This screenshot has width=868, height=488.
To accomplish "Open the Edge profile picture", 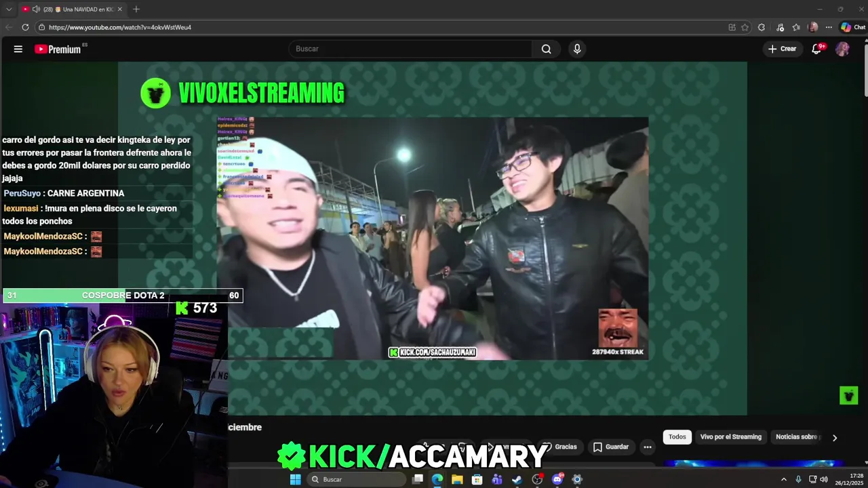I will point(813,27).
